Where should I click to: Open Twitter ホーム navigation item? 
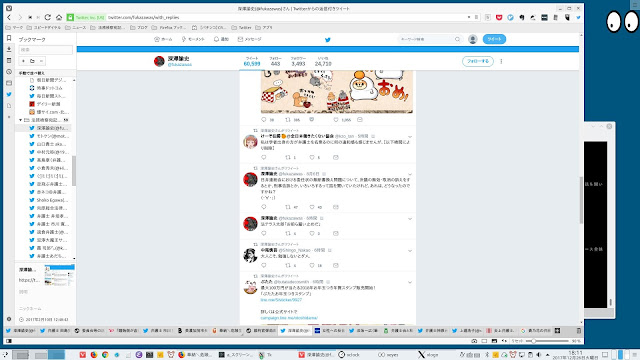[x=163, y=39]
